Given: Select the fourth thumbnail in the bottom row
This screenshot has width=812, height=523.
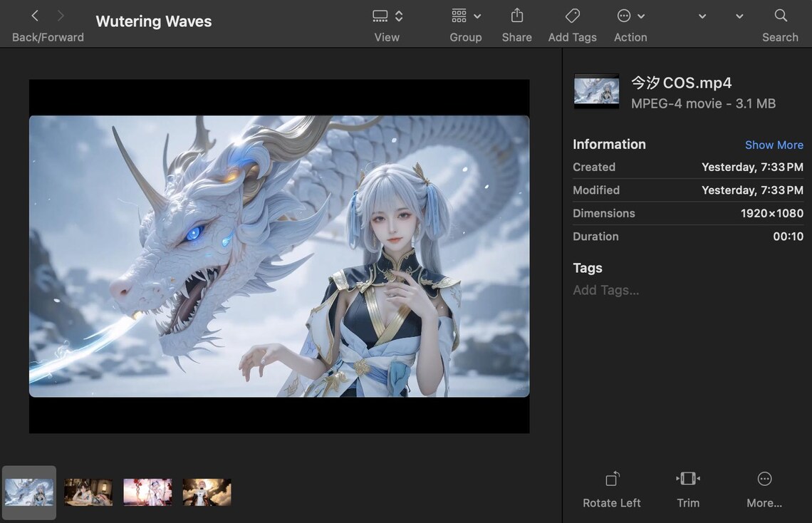Looking at the screenshot, I should [207, 492].
